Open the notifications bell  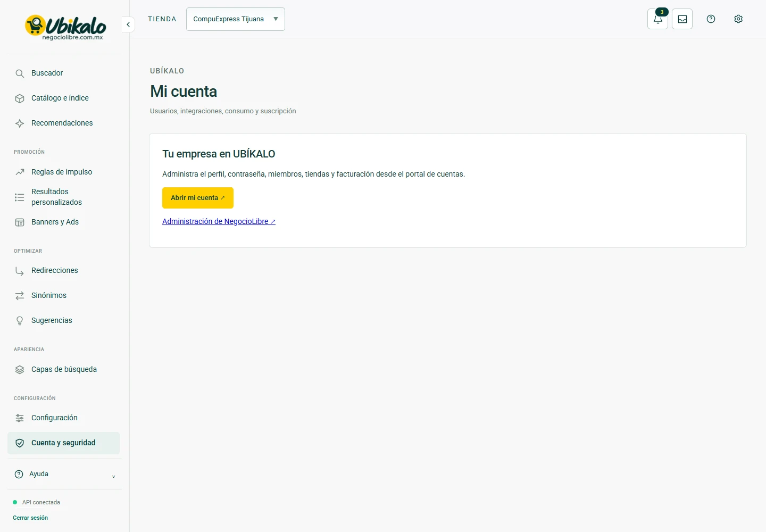(658, 19)
